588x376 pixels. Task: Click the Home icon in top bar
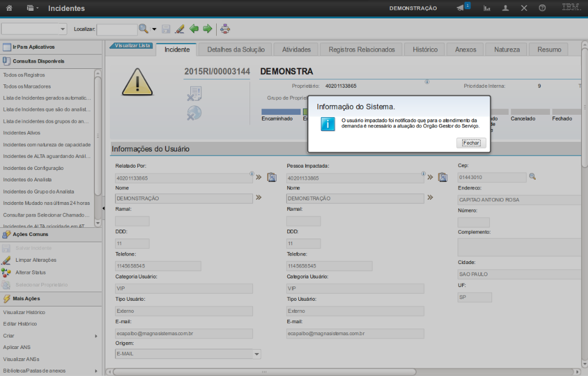[9, 8]
